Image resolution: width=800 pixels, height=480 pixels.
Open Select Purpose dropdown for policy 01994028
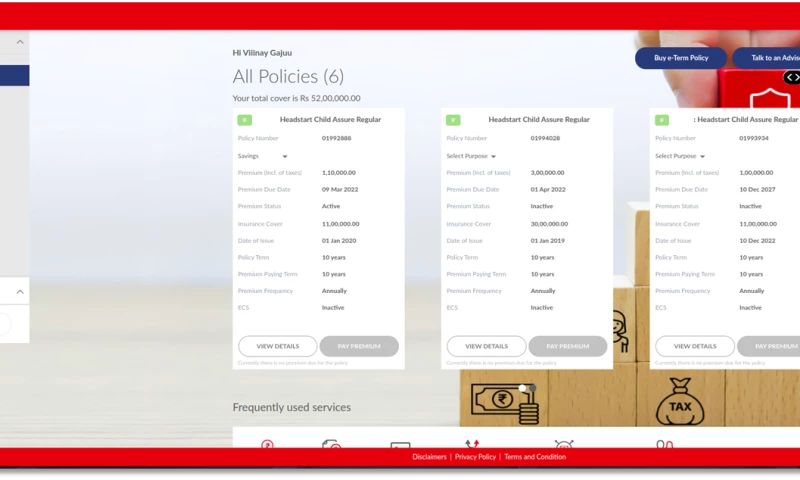(x=471, y=156)
